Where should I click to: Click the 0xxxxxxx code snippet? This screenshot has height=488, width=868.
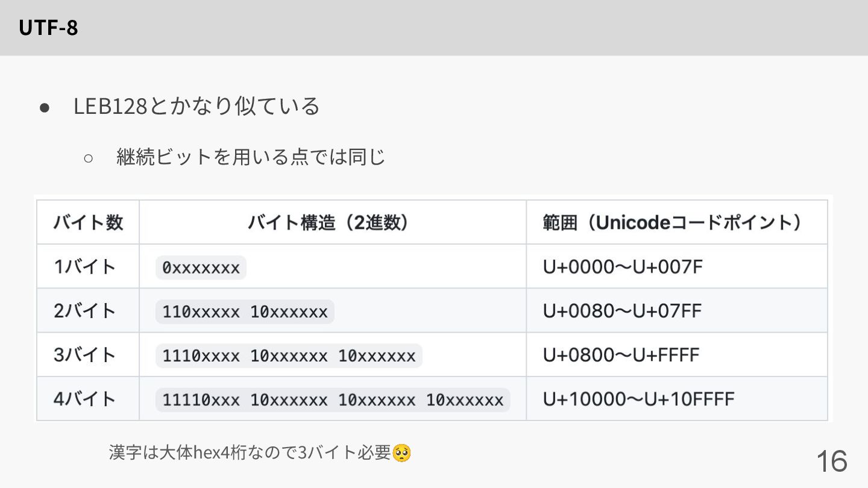pos(201,267)
